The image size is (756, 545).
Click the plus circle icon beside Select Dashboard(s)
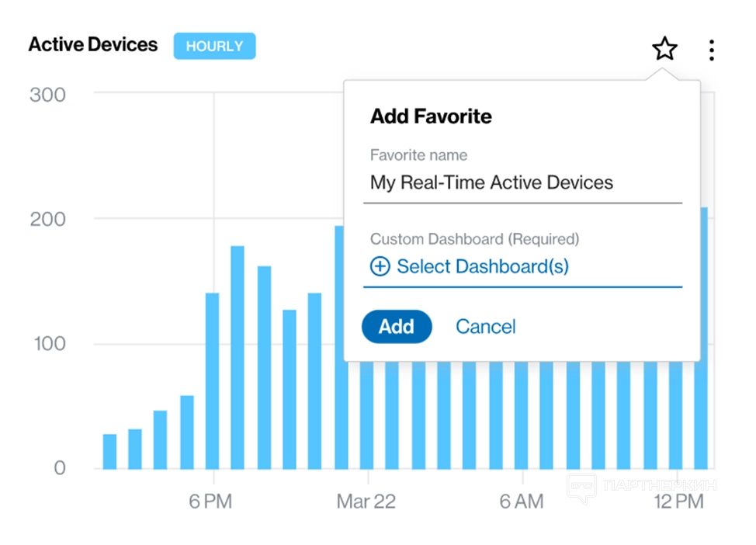[380, 267]
